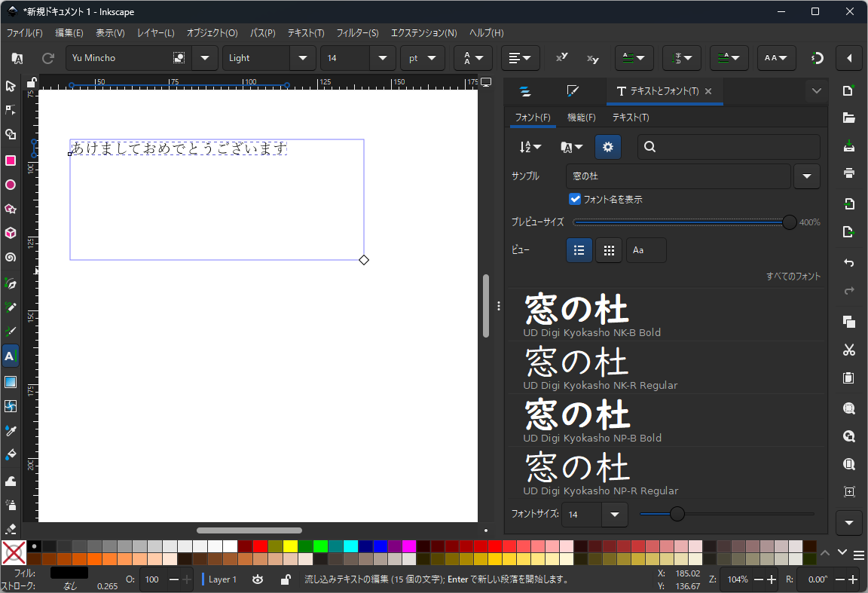Open the サンプル text dropdown arrow
Image resolution: width=868 pixels, height=593 pixels.
click(x=806, y=176)
